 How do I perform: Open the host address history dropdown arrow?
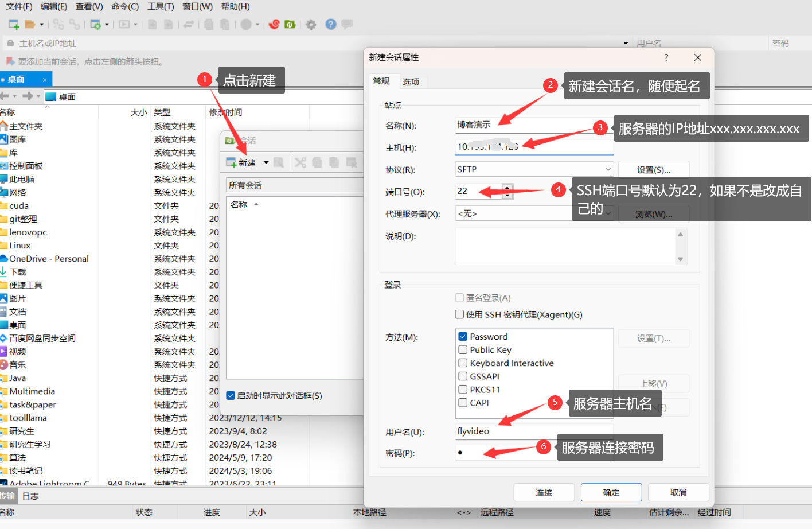pos(626,43)
